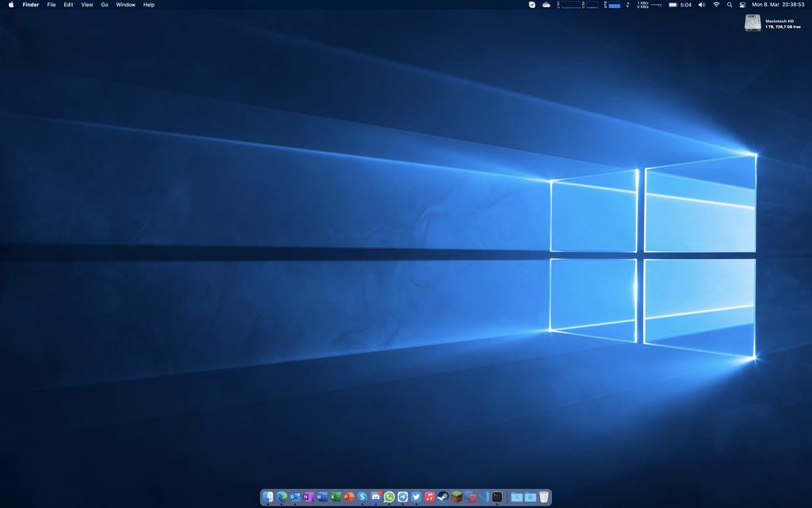Open PowerPoint from the Dock
The image size is (812, 508).
349,497
